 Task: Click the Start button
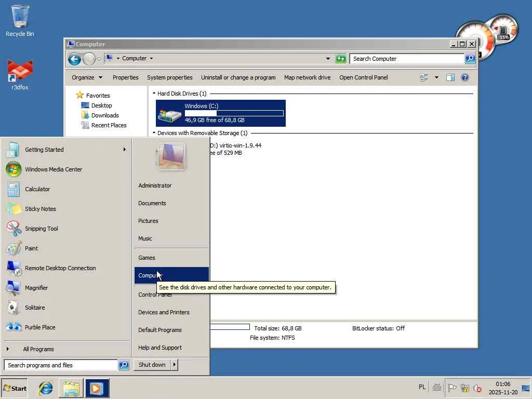14,388
